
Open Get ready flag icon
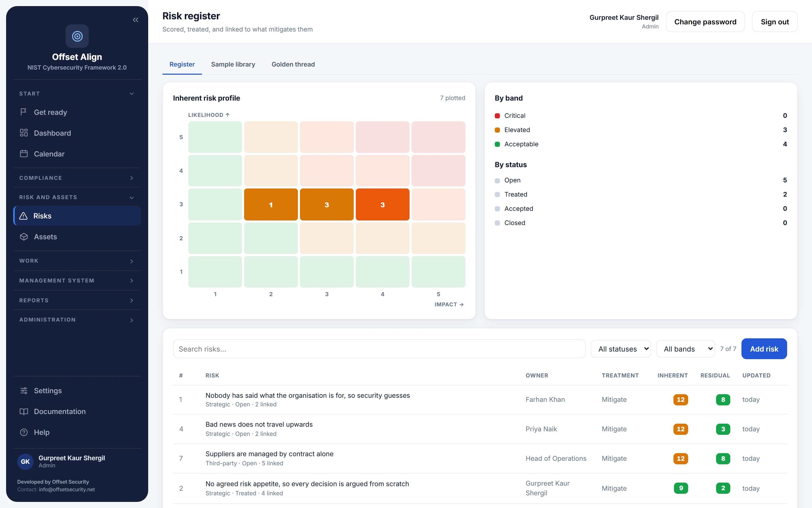pyautogui.click(x=24, y=112)
